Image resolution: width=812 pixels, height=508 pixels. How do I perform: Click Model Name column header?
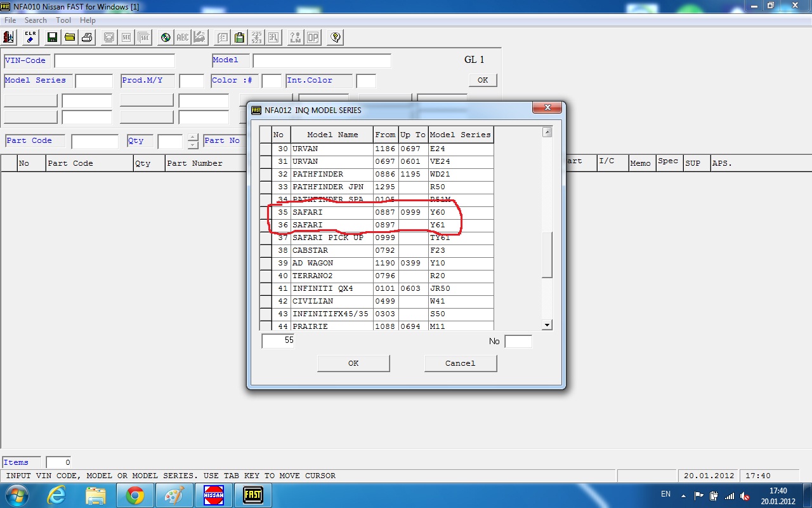(332, 135)
